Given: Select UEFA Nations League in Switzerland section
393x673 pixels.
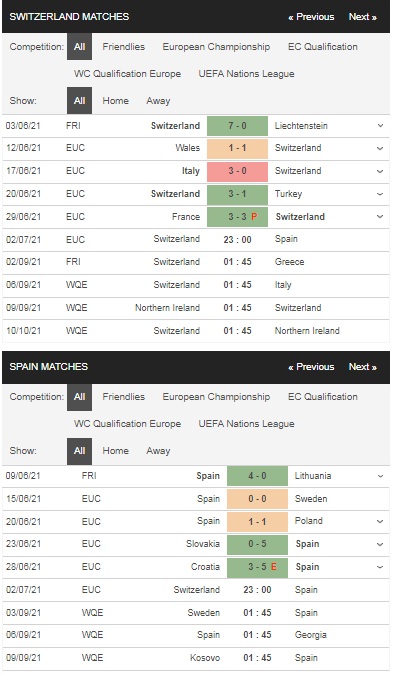Looking at the screenshot, I should tap(246, 74).
